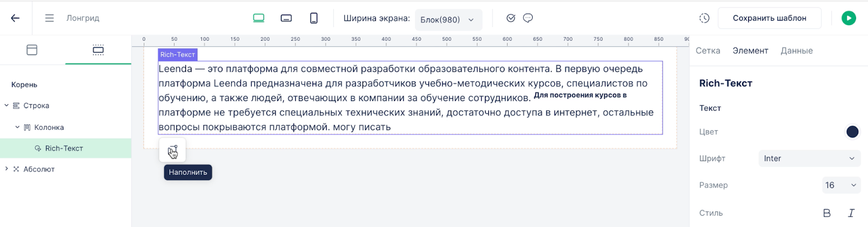Click the checkmark validation icon
The image size is (868, 227).
pos(510,18)
